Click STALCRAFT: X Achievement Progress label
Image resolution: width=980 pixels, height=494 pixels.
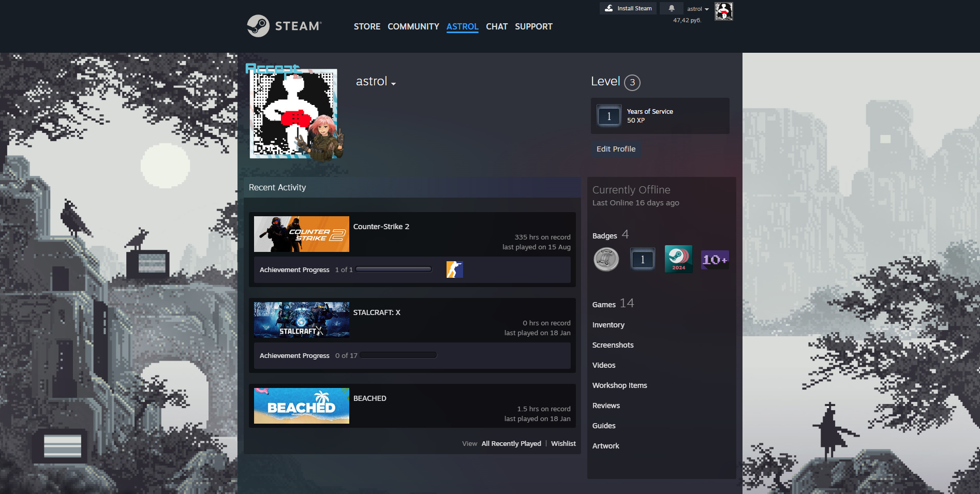[x=294, y=356]
